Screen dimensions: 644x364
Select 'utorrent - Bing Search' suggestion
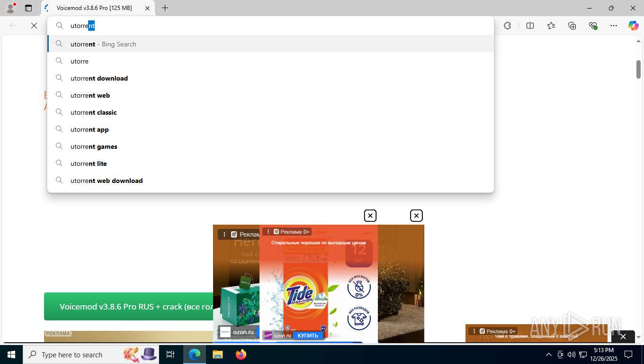click(270, 44)
